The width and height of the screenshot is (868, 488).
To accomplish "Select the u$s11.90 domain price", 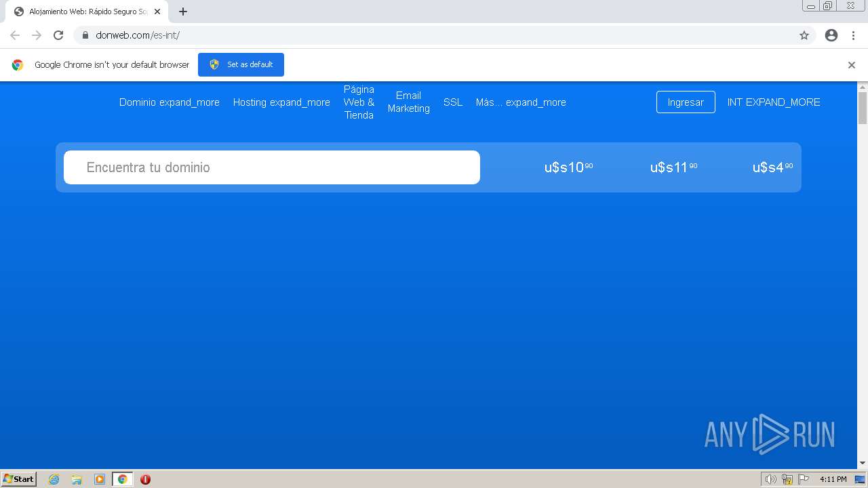I will click(673, 167).
